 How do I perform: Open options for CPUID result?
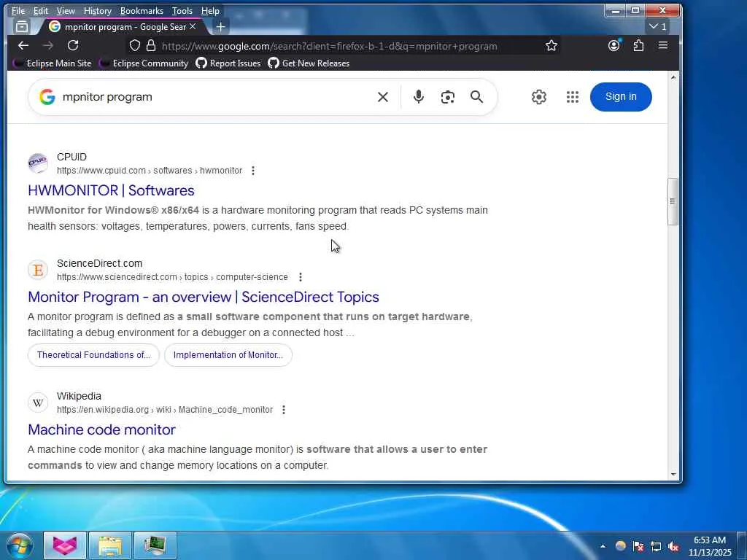(253, 171)
